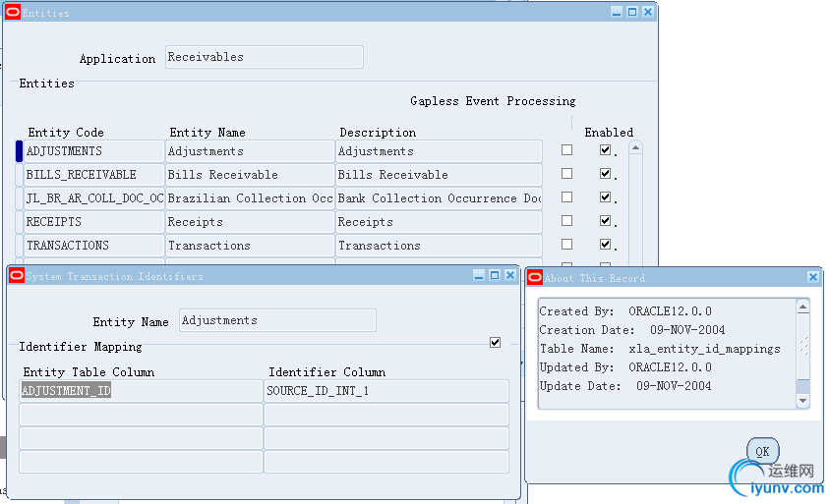Uncheck Enabled for Brazilian Collection entity
The width and height of the screenshot is (830, 504).
606,197
